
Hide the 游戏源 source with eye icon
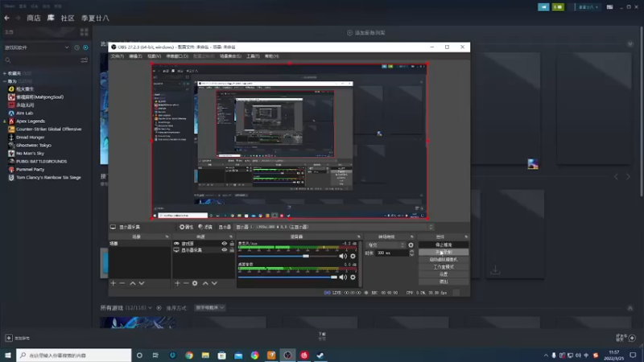[225, 244]
